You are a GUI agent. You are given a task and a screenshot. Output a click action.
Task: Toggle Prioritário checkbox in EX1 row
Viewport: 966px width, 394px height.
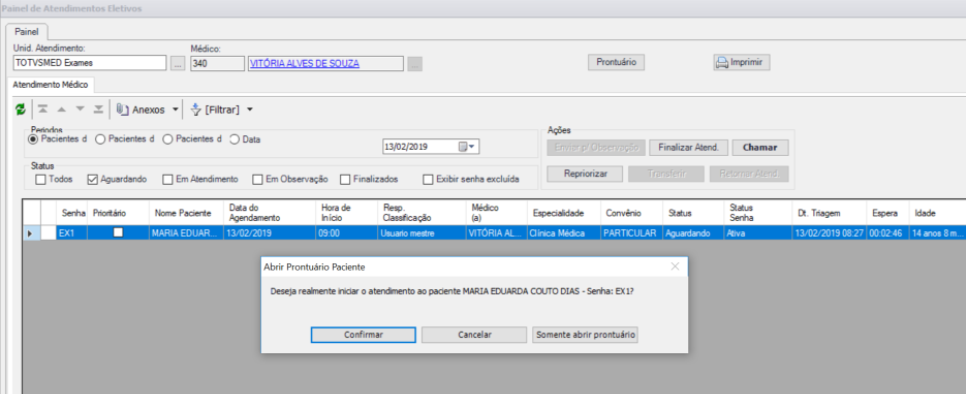coord(118,233)
